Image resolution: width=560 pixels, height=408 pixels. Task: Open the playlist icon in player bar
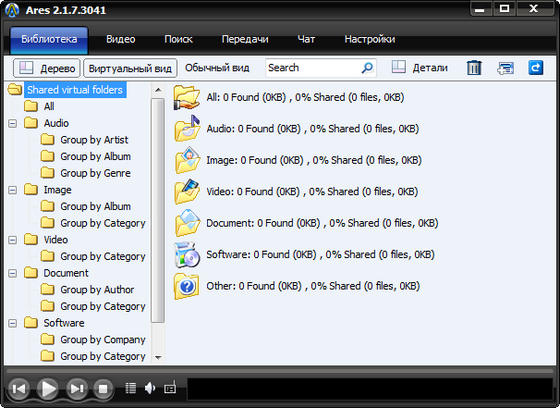click(131, 388)
